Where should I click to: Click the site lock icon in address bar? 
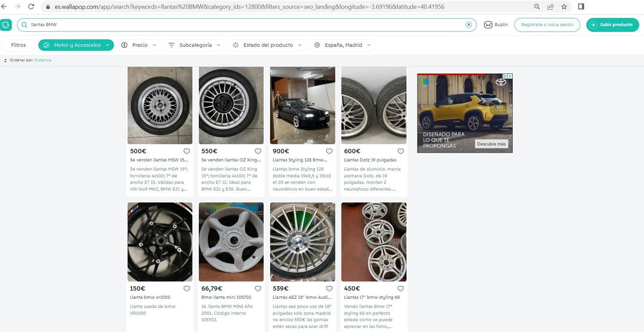point(48,7)
